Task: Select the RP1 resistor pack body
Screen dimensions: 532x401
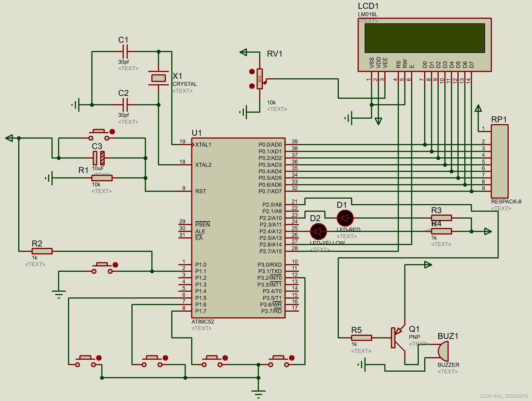Action: pos(500,161)
